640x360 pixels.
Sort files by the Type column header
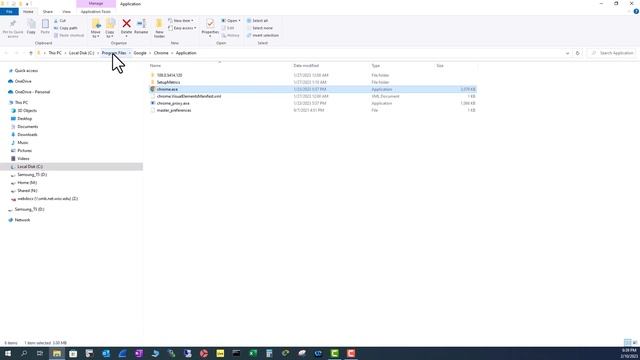pyautogui.click(x=376, y=66)
